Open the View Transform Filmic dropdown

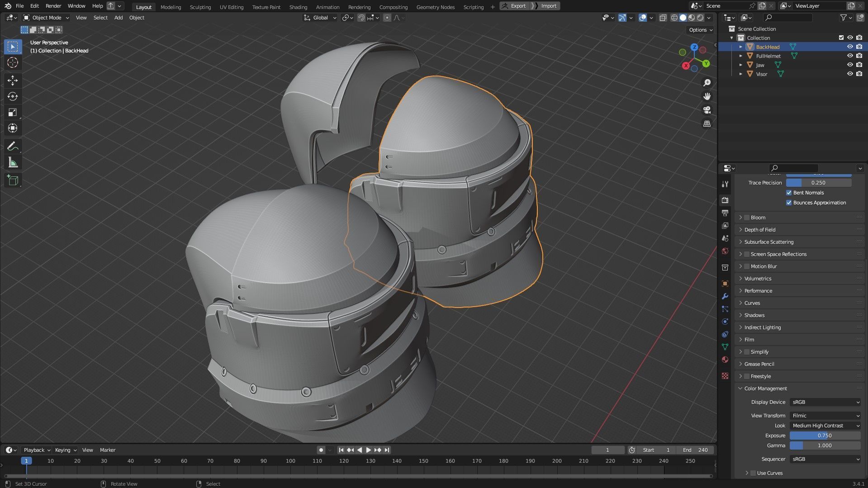tap(825, 416)
